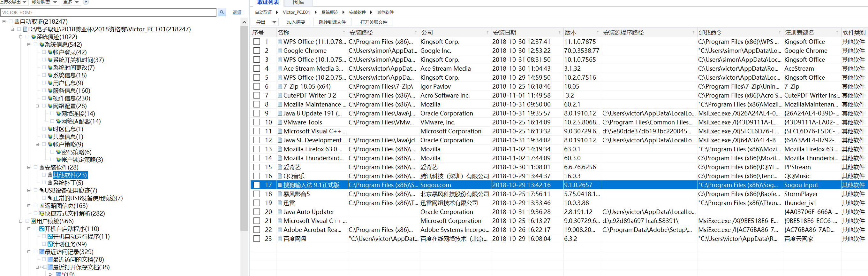Click the VICTOR-HOME search input field
This screenshot has height=276, width=868.
tap(108, 12)
